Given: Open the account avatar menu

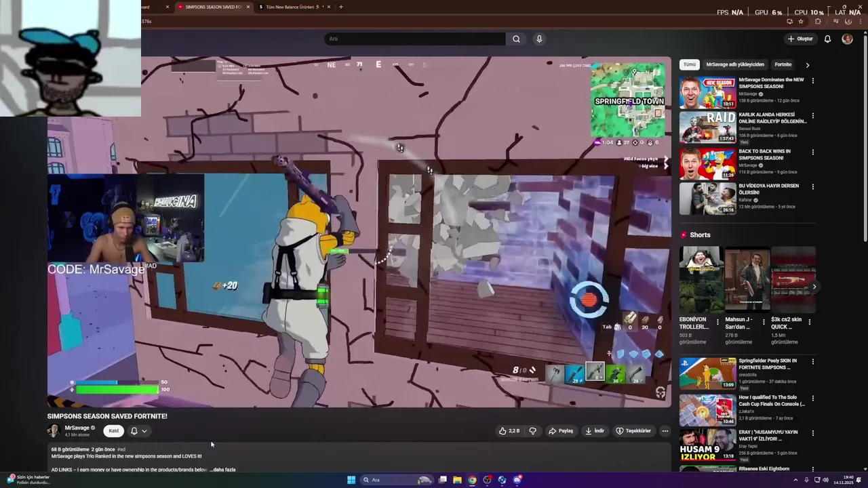Looking at the screenshot, I should click(x=847, y=39).
